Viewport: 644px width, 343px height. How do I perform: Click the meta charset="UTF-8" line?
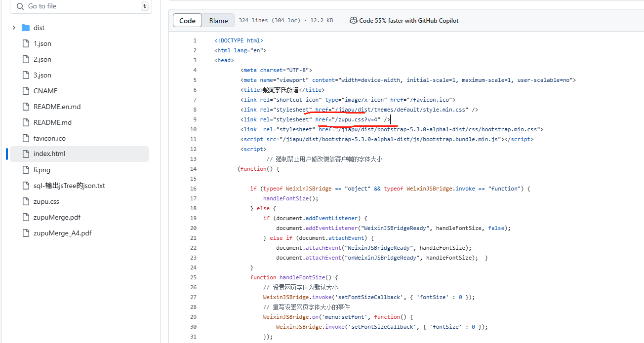pyautogui.click(x=277, y=70)
